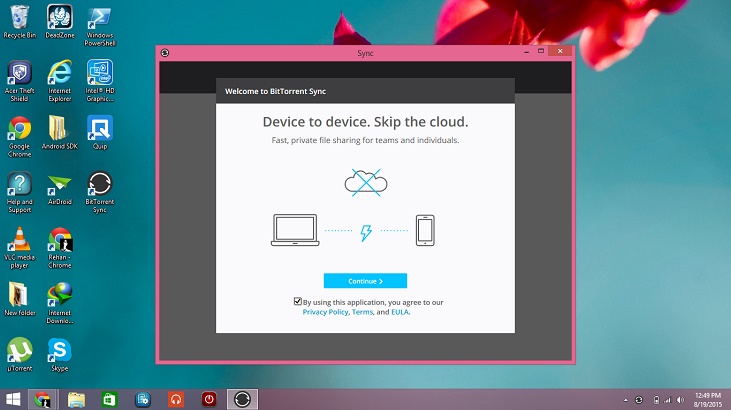Click the Continue button
731x410 pixels.
click(365, 281)
